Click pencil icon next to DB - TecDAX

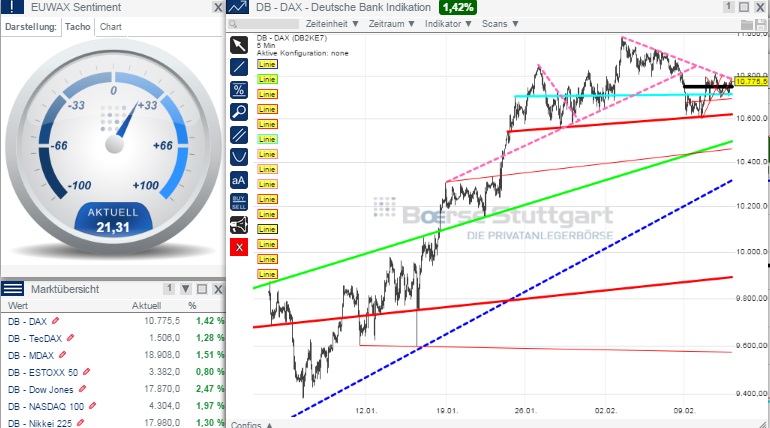click(70, 338)
